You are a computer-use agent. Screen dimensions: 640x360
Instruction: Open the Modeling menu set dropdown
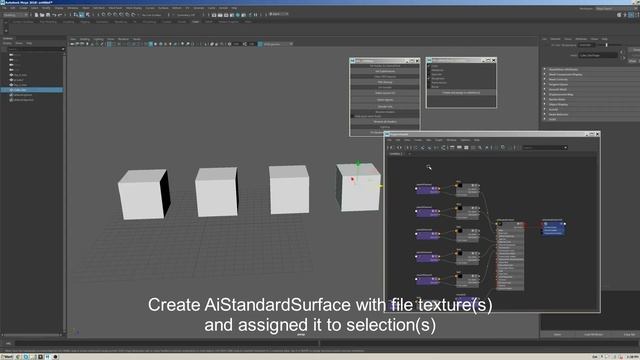pos(16,15)
